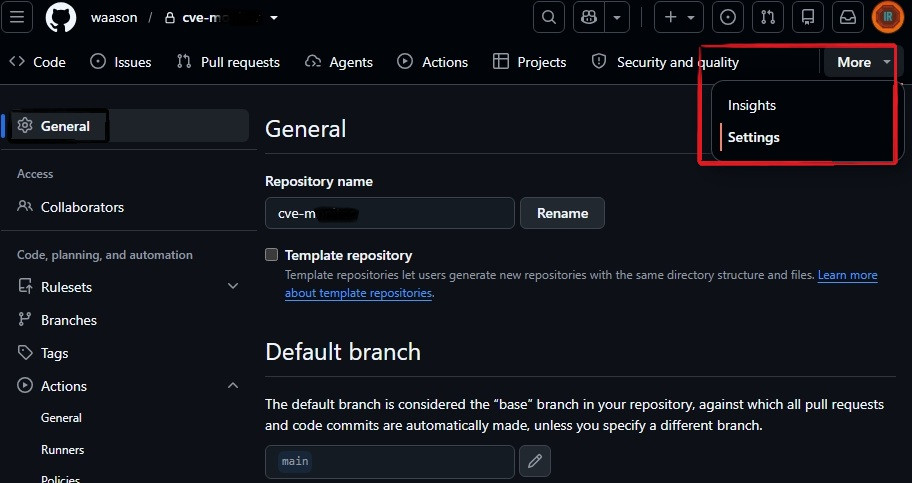912x483 pixels.
Task: Click the GitHub logo home icon
Action: (61, 17)
